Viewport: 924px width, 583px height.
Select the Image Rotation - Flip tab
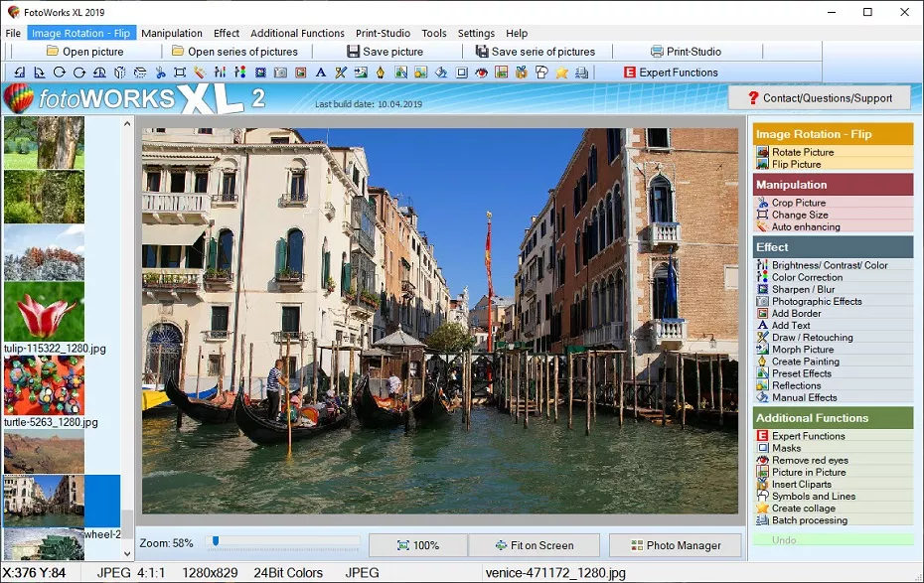click(x=81, y=33)
